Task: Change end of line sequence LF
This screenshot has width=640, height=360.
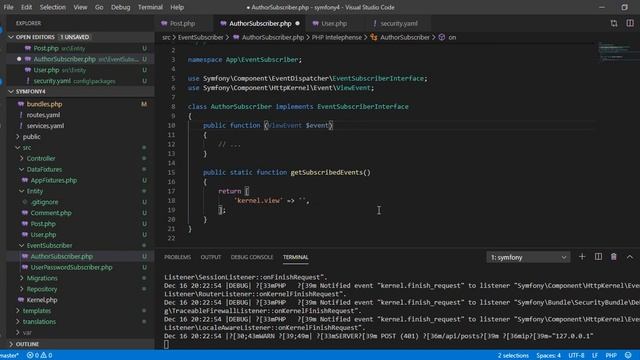Action: click(595, 356)
